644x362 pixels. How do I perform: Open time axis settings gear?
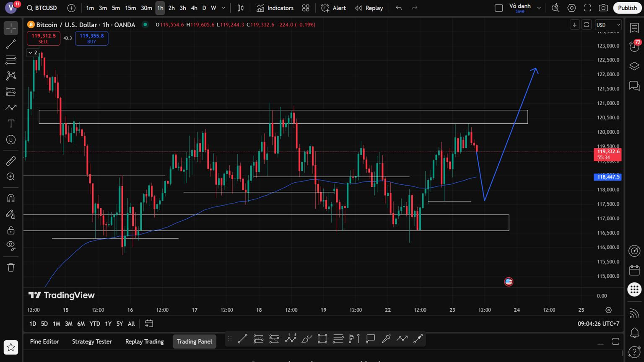(x=608, y=310)
